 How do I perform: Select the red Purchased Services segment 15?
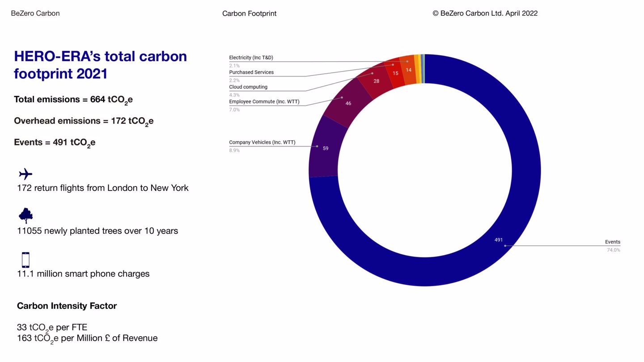(395, 73)
